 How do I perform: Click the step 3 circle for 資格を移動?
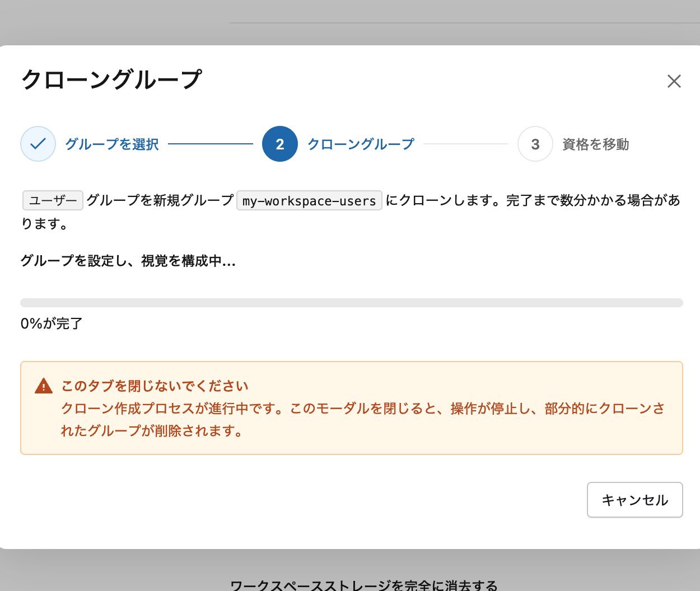tap(535, 144)
